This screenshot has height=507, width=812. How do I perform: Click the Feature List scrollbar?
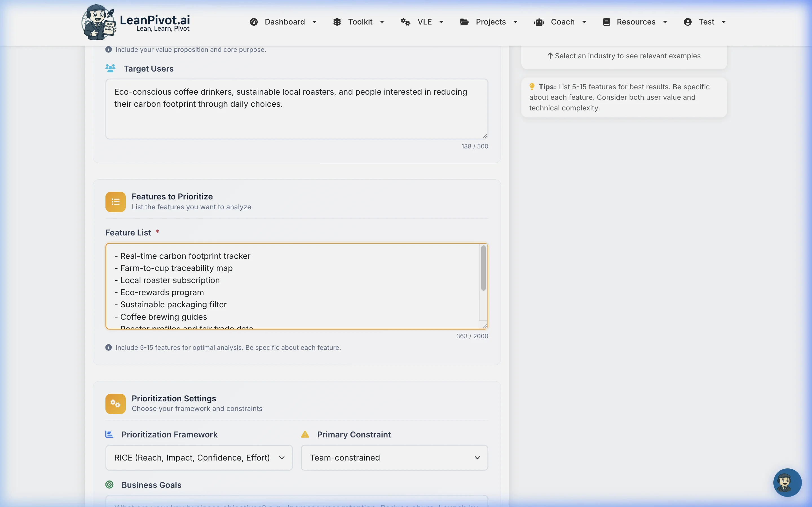point(483,268)
